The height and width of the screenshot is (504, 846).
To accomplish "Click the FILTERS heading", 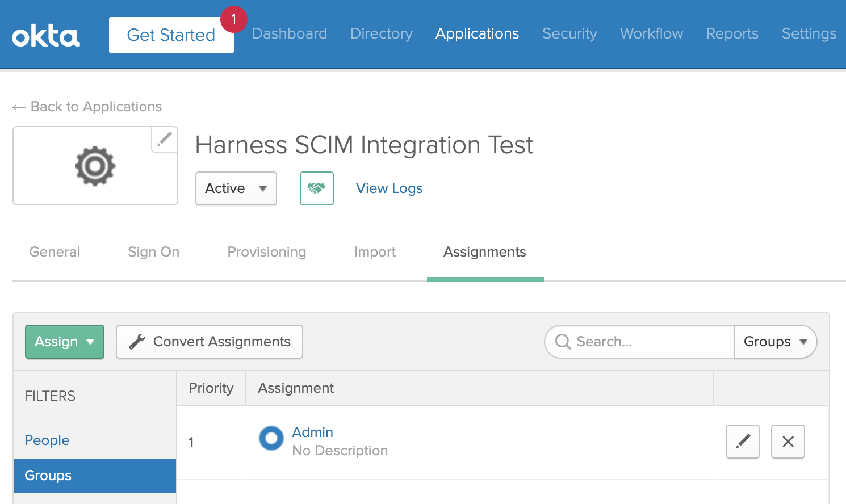I will pyautogui.click(x=50, y=396).
